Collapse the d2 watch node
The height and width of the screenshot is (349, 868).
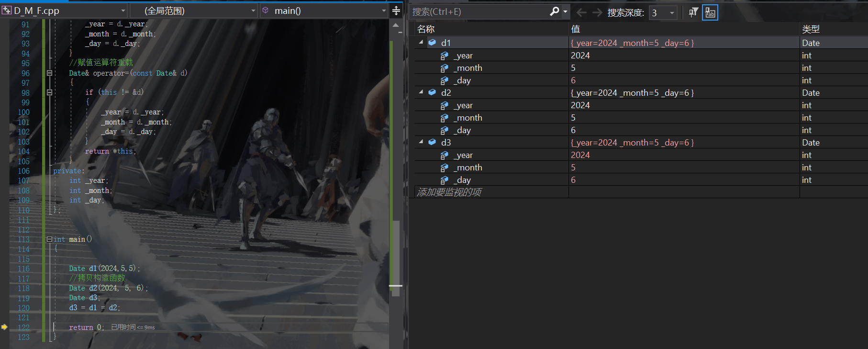coord(421,92)
